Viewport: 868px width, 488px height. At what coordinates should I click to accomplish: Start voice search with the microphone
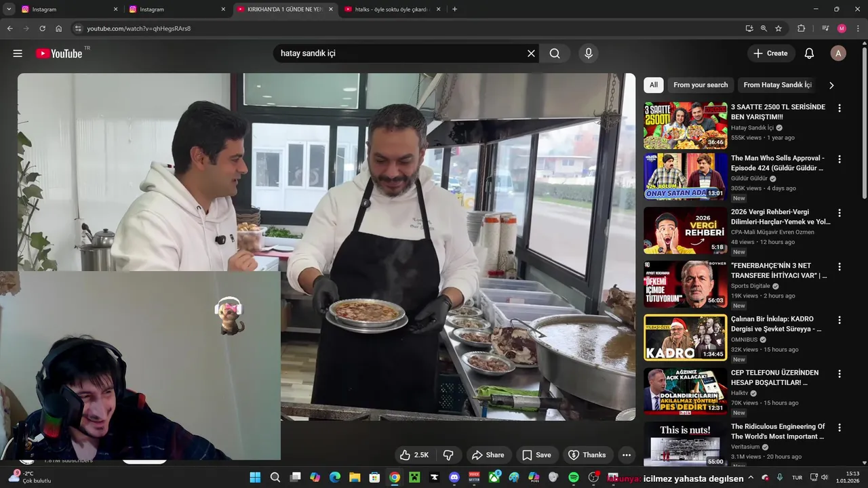point(588,54)
